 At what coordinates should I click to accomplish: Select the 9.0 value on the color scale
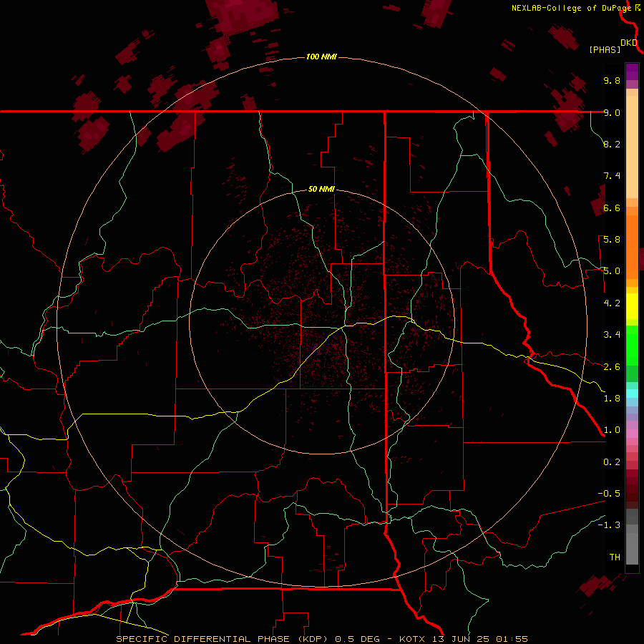point(612,112)
